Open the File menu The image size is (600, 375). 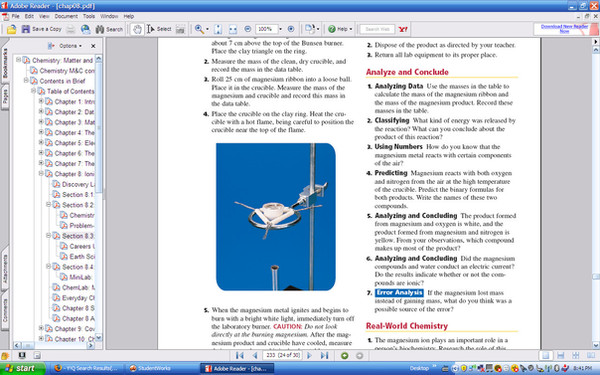[x=15, y=16]
